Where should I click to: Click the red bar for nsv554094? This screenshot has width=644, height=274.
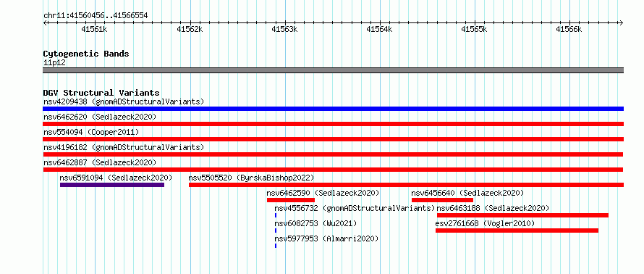pyautogui.click(x=333, y=139)
